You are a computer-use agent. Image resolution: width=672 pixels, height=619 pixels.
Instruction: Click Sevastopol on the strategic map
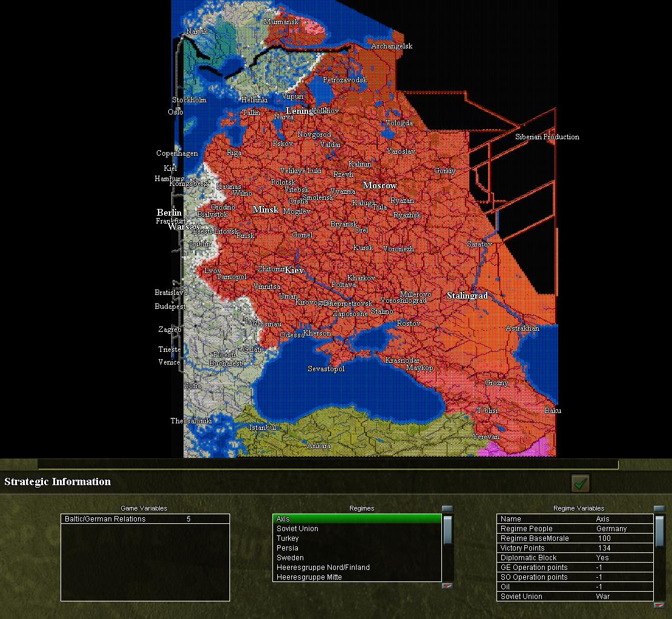326,369
